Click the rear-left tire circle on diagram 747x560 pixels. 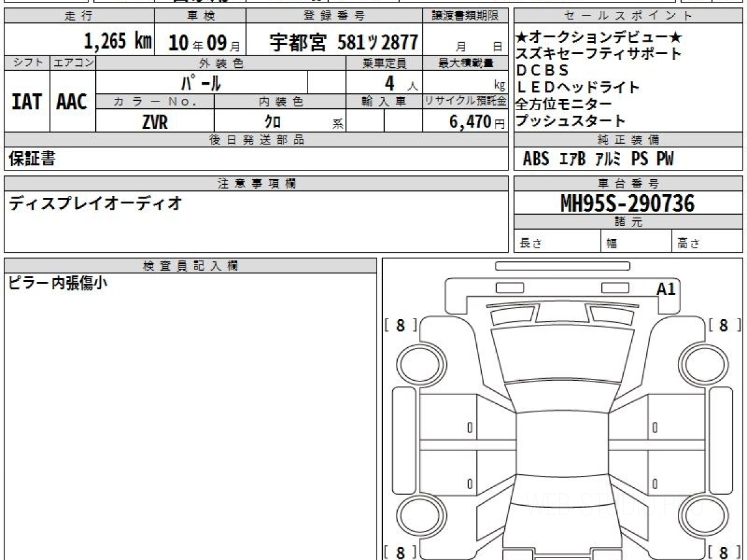(419, 516)
